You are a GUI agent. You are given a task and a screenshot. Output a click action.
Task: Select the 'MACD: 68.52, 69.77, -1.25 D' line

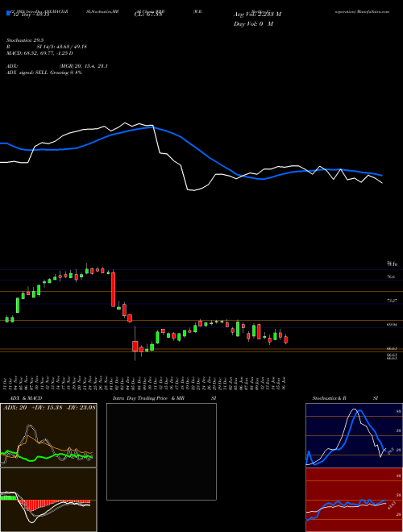[x=39, y=53]
